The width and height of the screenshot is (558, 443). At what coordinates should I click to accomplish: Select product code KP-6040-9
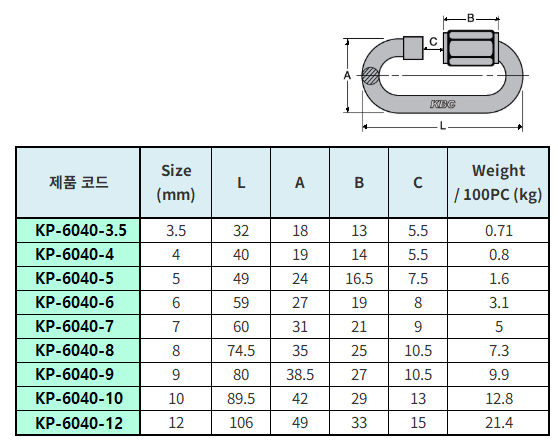click(74, 374)
